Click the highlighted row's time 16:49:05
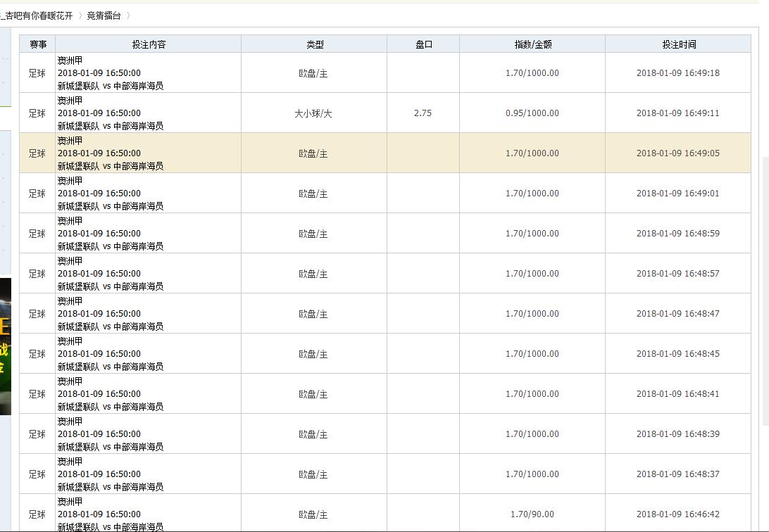Image resolution: width=769 pixels, height=532 pixels. point(677,153)
